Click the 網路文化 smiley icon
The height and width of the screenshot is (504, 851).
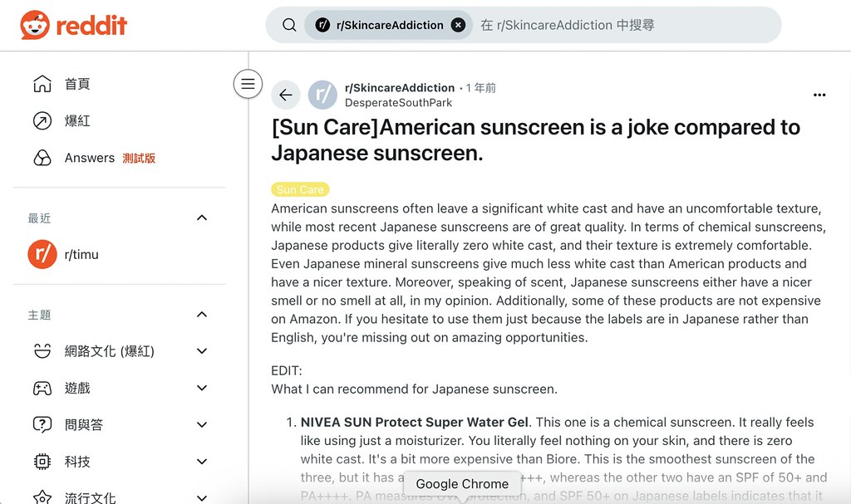coord(42,351)
